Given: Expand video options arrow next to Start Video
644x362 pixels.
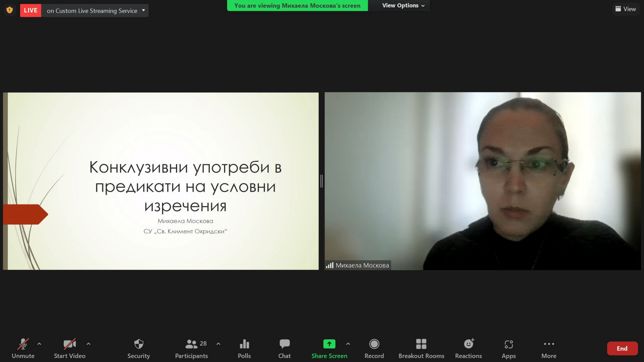Looking at the screenshot, I should 89,344.
